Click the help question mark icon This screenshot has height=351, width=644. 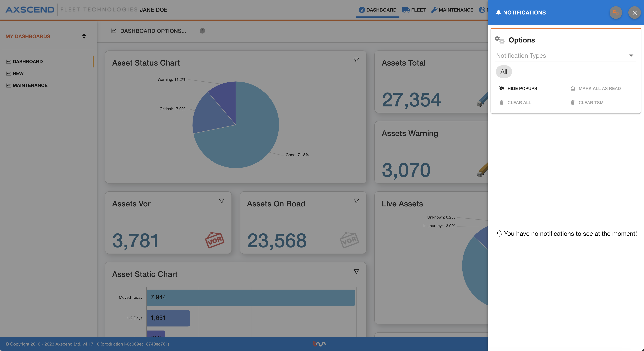202,31
